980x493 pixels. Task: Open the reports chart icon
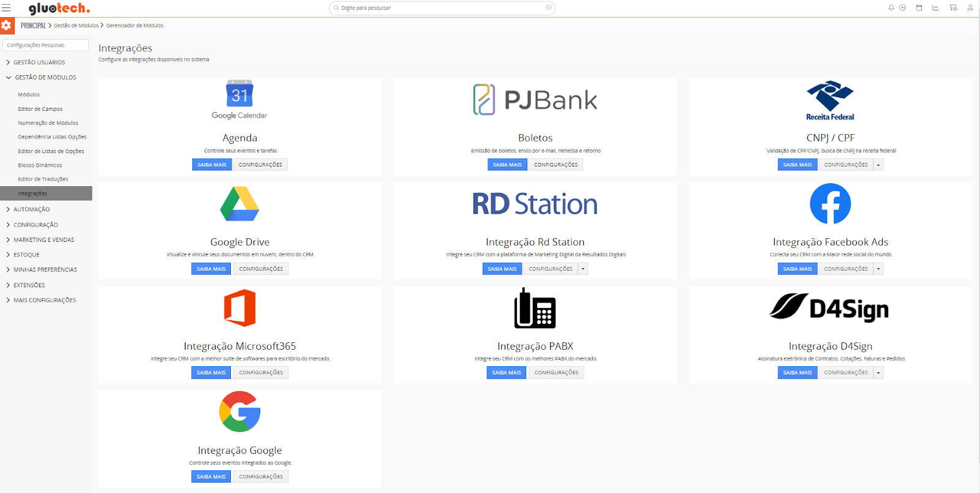(935, 8)
